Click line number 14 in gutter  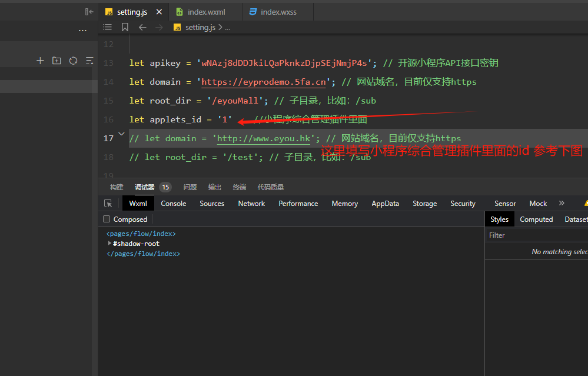108,82
